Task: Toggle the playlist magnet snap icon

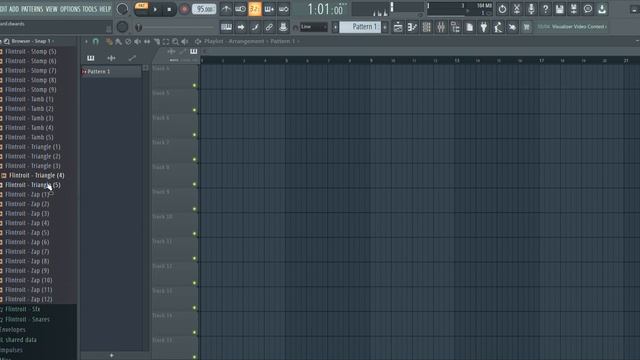Action: pos(96,41)
